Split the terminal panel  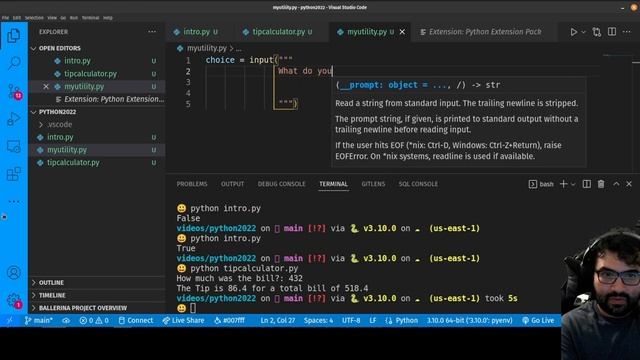point(587,184)
